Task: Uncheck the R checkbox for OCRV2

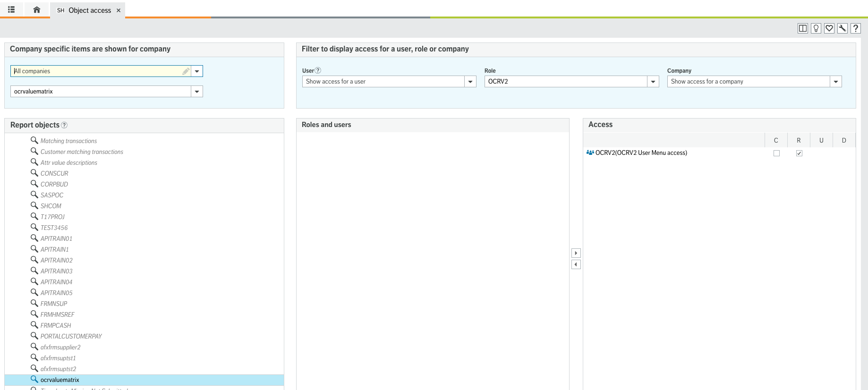Action: (x=799, y=153)
